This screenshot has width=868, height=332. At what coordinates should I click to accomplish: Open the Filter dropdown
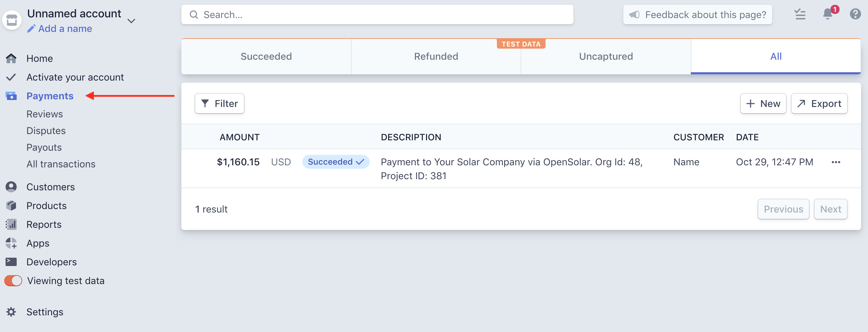click(x=220, y=103)
